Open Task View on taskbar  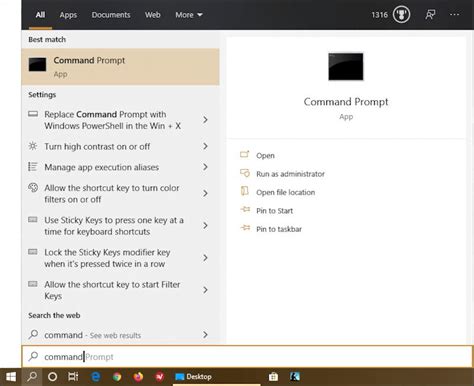coord(73,377)
